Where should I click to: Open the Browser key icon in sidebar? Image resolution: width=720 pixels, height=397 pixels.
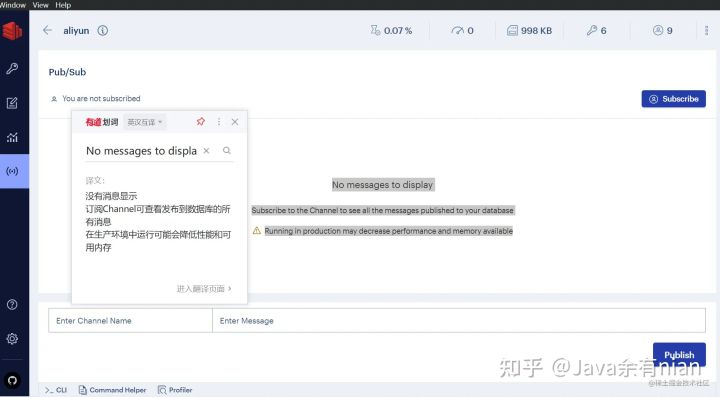(12, 68)
